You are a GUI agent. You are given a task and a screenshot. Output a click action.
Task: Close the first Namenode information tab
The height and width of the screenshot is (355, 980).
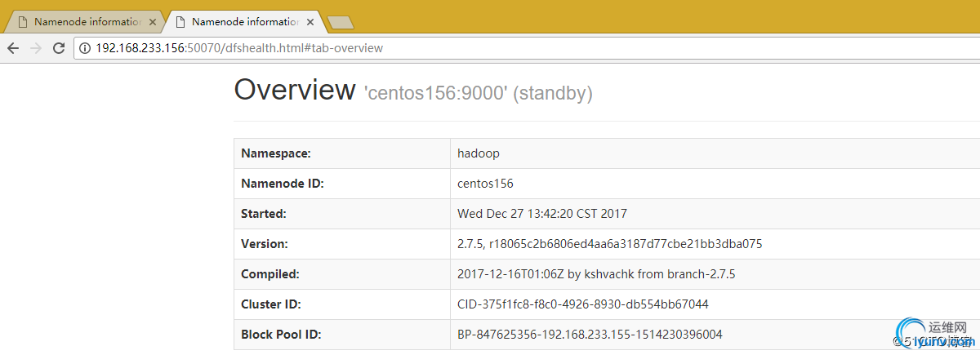pyautogui.click(x=151, y=22)
